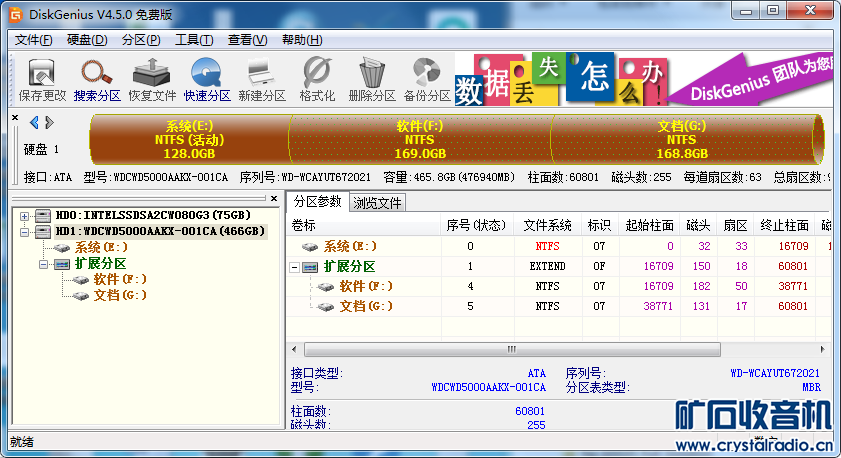Image resolution: width=841 pixels, height=458 pixels.
Task: Open the 工具(T) menu
Action: [194, 40]
